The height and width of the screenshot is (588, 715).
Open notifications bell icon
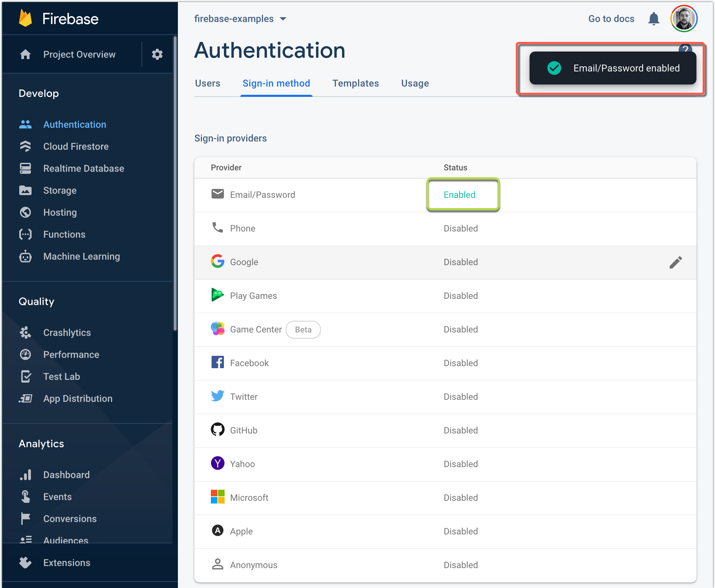654,19
